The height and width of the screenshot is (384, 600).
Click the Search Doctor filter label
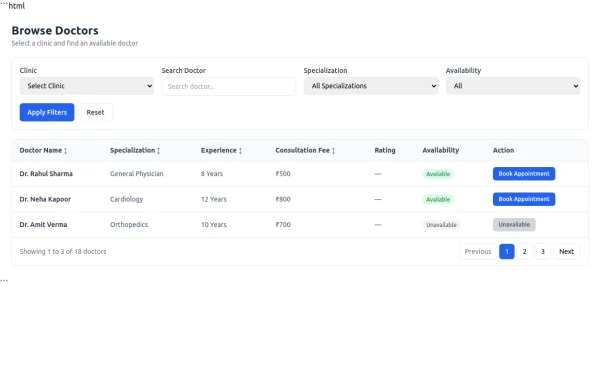(x=184, y=70)
